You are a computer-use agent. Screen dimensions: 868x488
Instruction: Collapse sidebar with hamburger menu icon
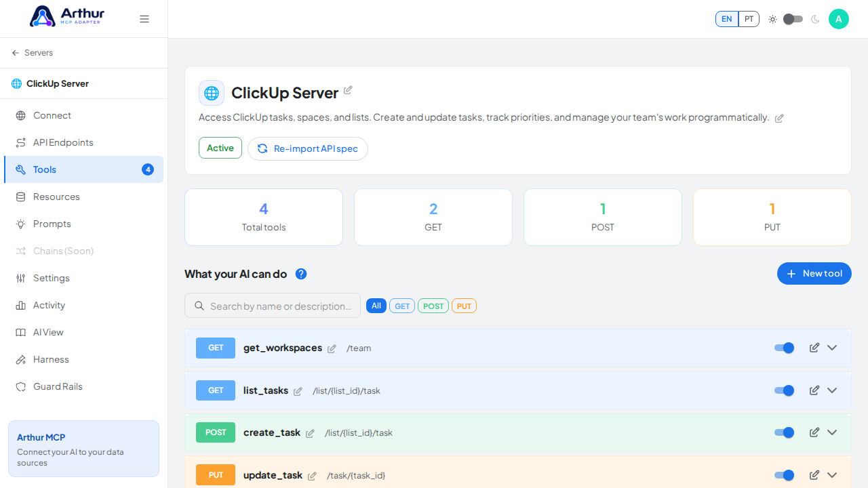click(144, 19)
